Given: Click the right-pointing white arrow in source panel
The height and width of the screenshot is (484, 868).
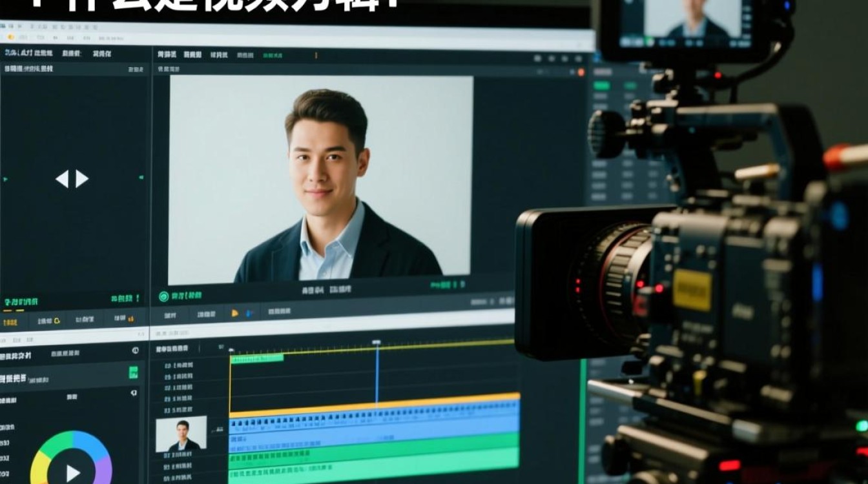Looking at the screenshot, I should pyautogui.click(x=82, y=179).
